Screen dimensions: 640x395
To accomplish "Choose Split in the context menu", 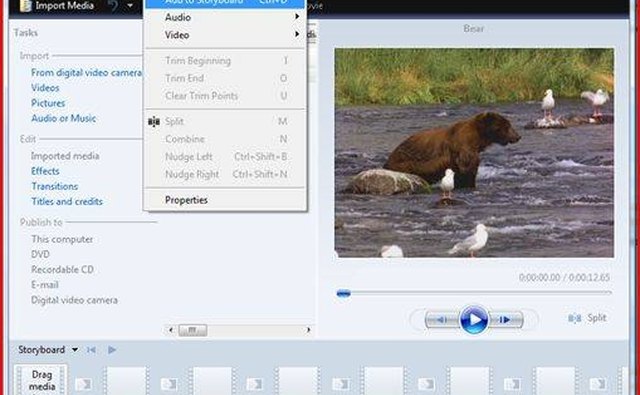I will click(225, 121).
